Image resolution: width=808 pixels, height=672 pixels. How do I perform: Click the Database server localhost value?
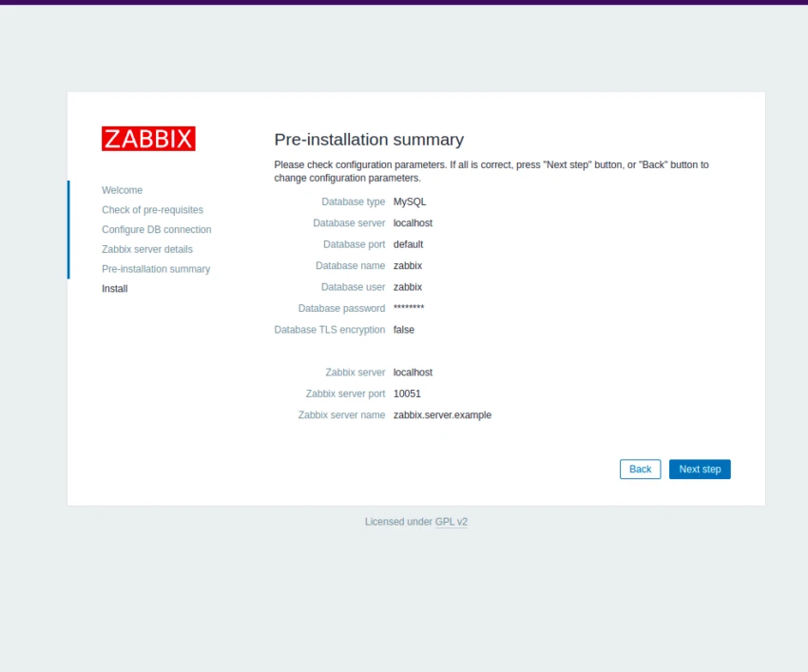(413, 222)
